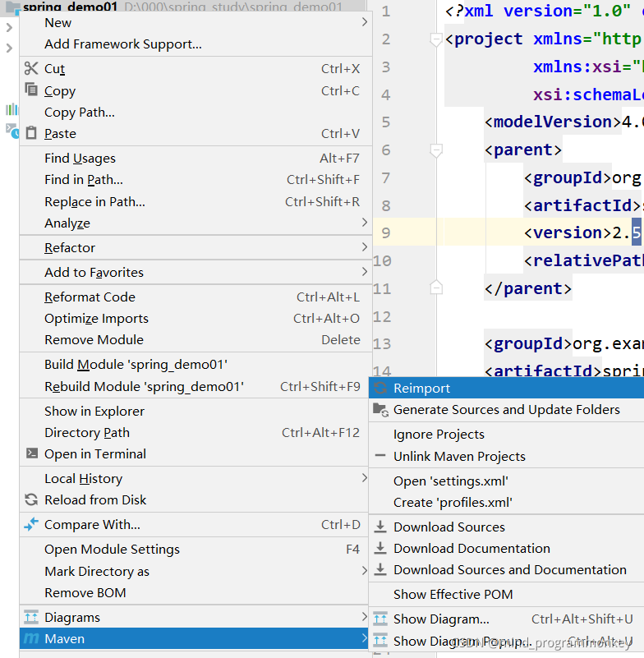Select Add Framework Support...
644x658 pixels.
195,44
